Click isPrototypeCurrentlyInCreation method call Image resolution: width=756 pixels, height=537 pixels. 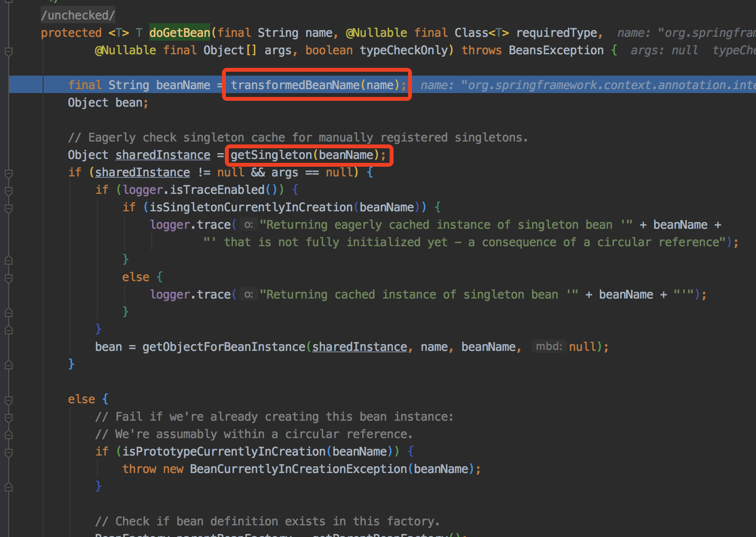(x=224, y=451)
